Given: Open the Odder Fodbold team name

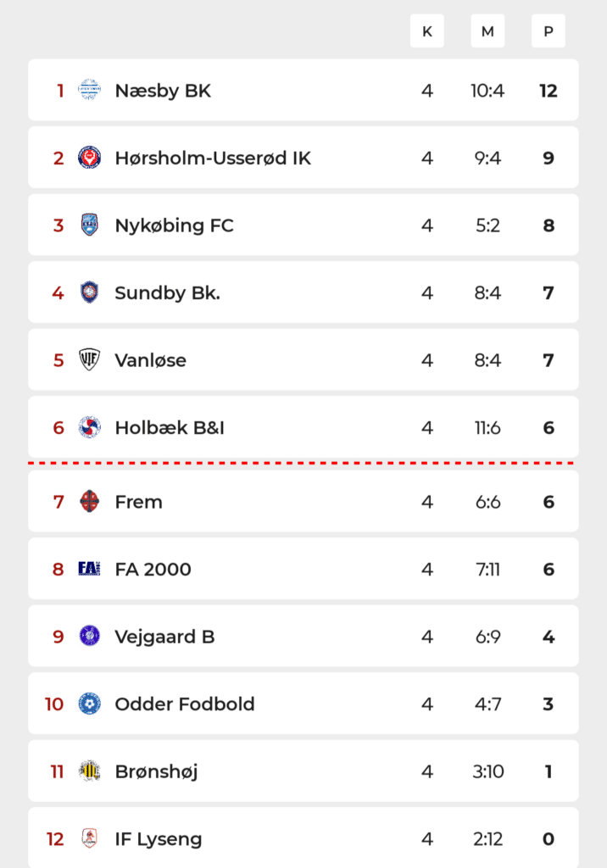Looking at the screenshot, I should coord(185,704).
